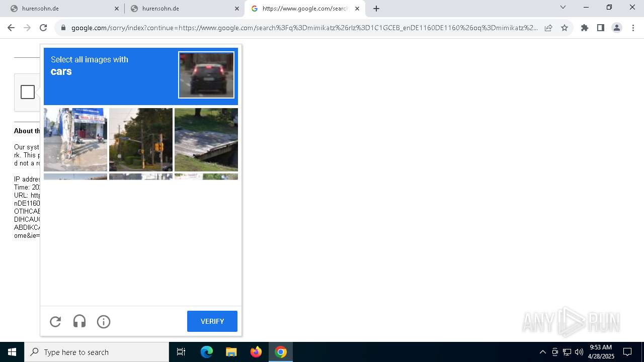This screenshot has width=644, height=362.
Task: Launch Microsoft Edge from taskbar
Action: pos(207,352)
